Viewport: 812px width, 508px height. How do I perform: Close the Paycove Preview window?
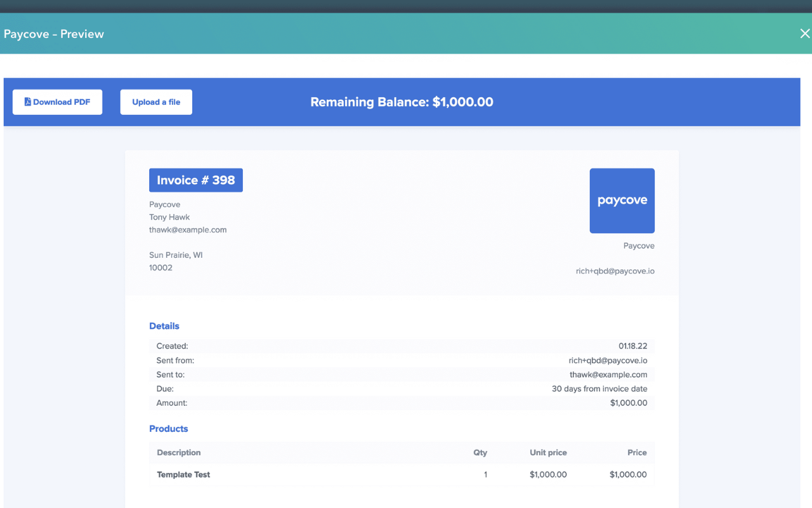pos(804,34)
